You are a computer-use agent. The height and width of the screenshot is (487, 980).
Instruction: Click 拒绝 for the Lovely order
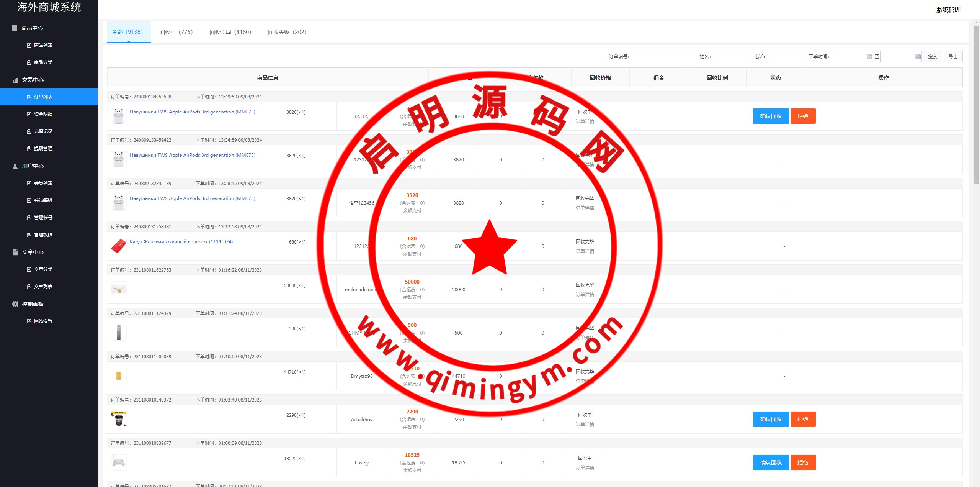coord(803,462)
